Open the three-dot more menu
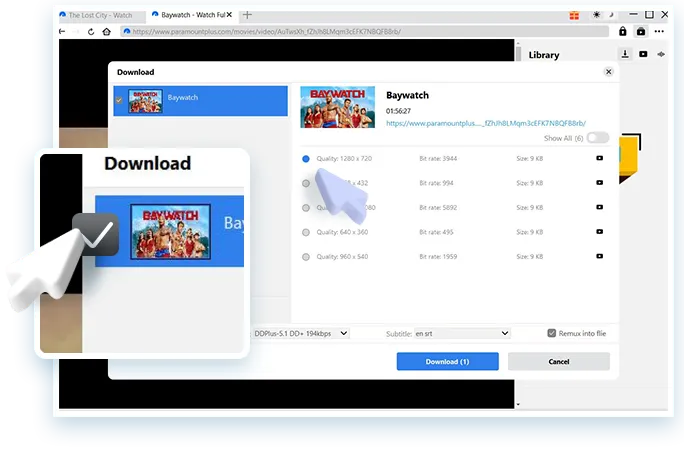This screenshot has width=684, height=449. point(659,31)
